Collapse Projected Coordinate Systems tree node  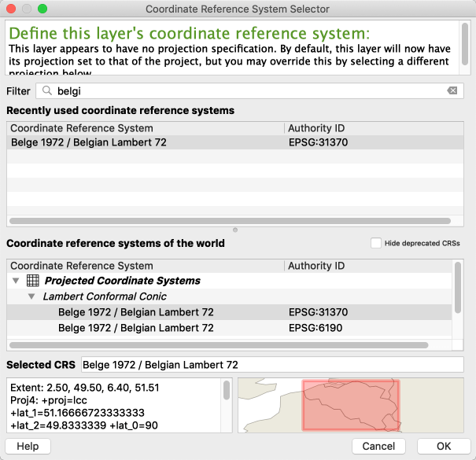15,281
